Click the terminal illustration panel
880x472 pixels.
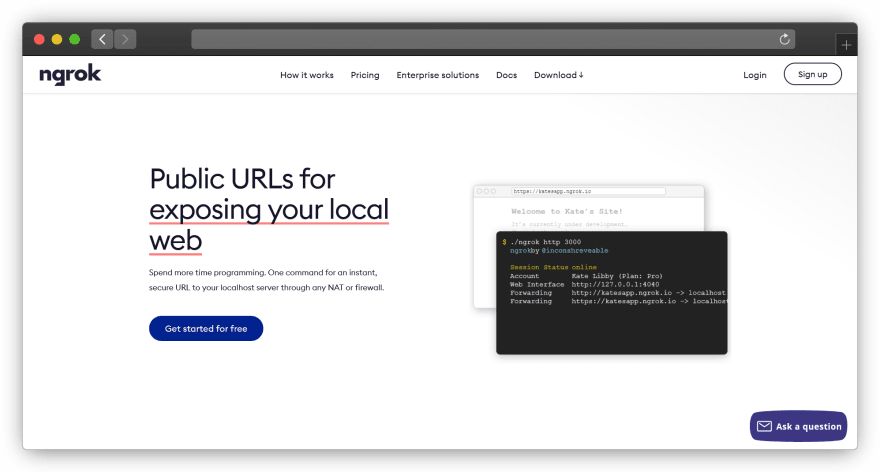612,292
